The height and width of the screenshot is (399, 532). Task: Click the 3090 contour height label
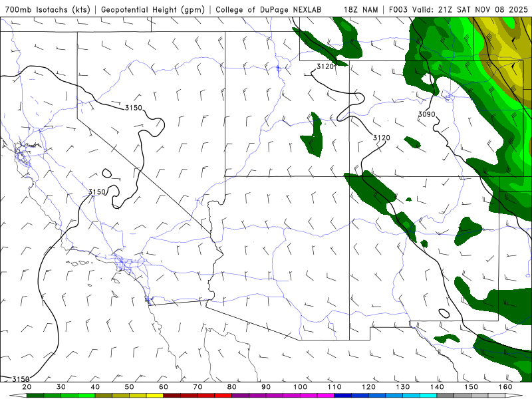point(426,114)
